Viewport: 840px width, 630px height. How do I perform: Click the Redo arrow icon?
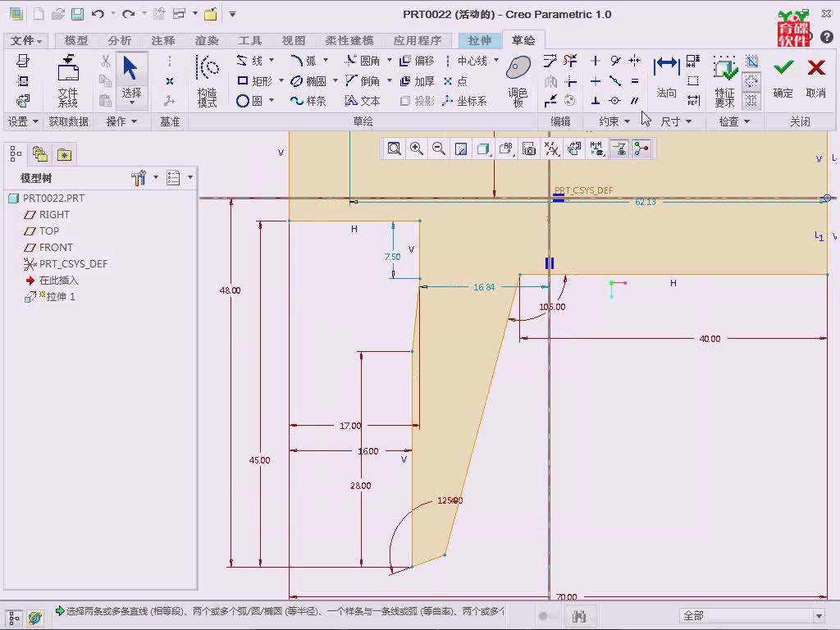coord(128,15)
